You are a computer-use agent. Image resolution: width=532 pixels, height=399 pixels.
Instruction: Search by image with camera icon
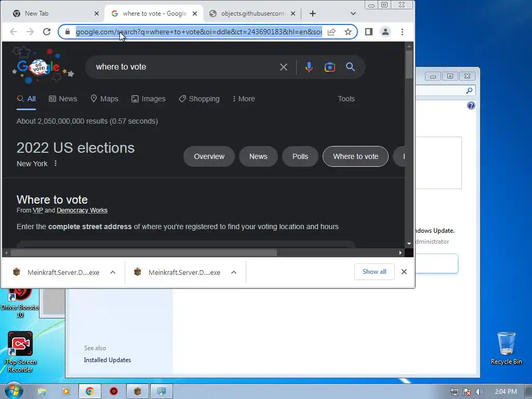coord(329,67)
